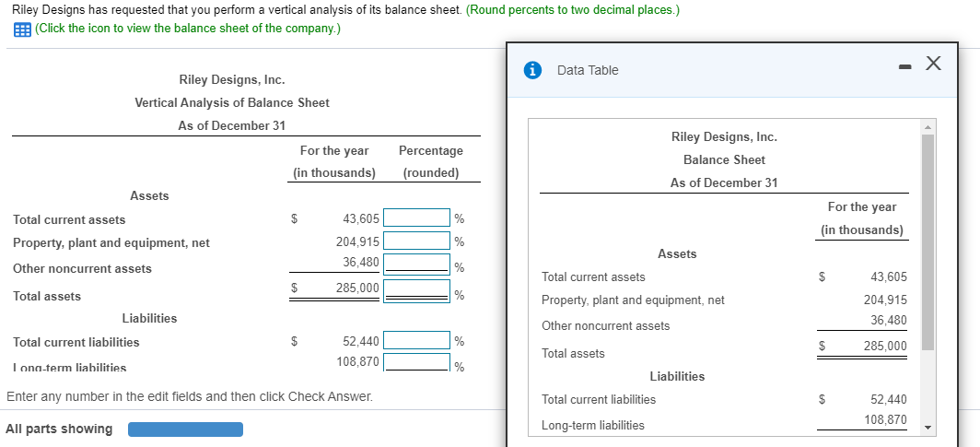Image resolution: width=980 pixels, height=447 pixels.
Task: Click the Data Table title text
Action: coord(588,71)
